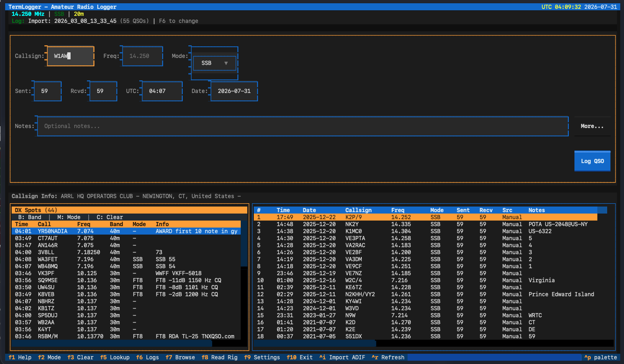Open the Mode dropdown showing SSB
This screenshot has width=624, height=364.
coord(215,63)
